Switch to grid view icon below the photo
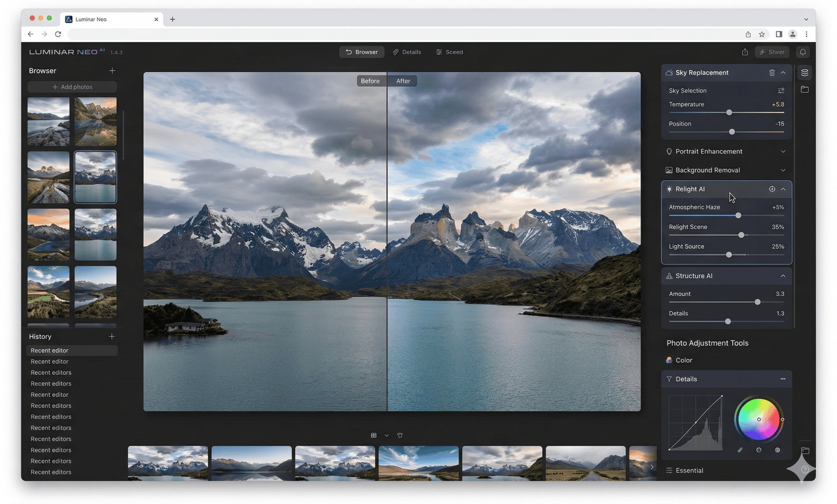 [x=374, y=435]
